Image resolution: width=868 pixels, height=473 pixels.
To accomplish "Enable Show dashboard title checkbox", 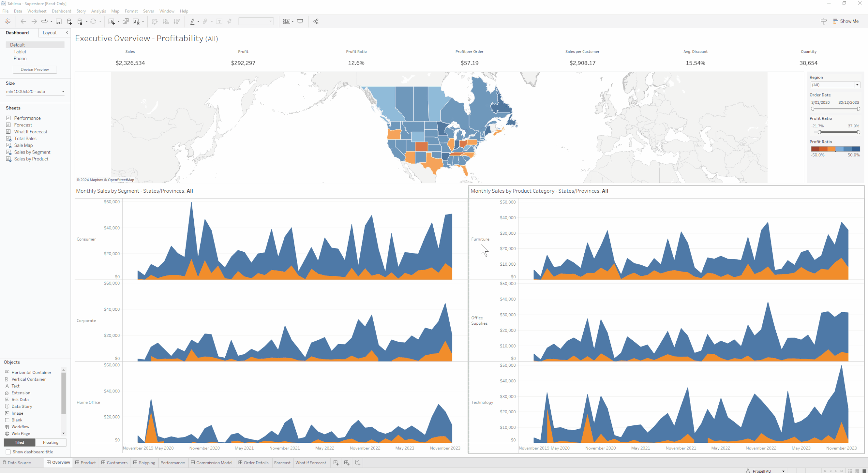I will point(8,452).
